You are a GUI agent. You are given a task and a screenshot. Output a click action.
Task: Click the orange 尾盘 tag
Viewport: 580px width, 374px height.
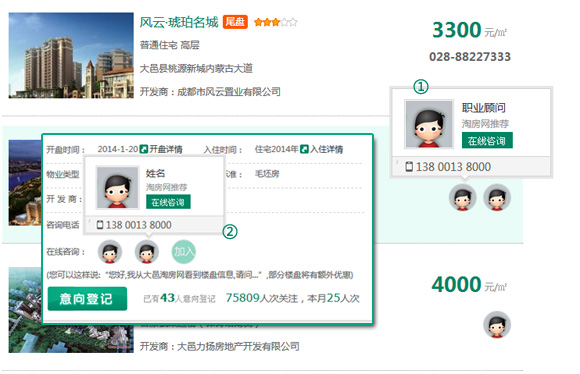point(235,22)
